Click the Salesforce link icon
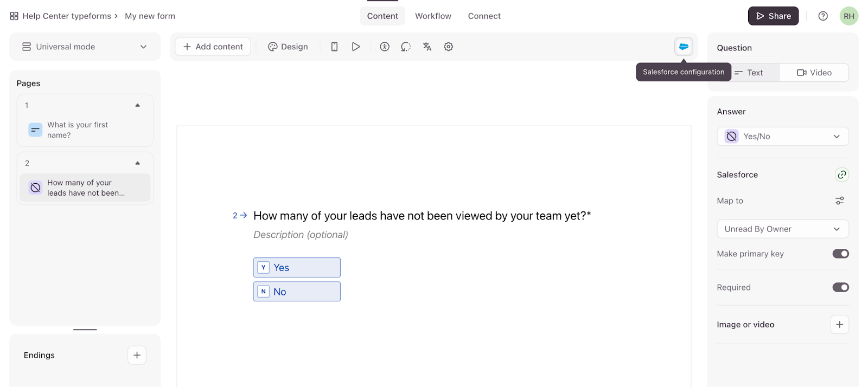This screenshot has width=868, height=387. tap(841, 175)
